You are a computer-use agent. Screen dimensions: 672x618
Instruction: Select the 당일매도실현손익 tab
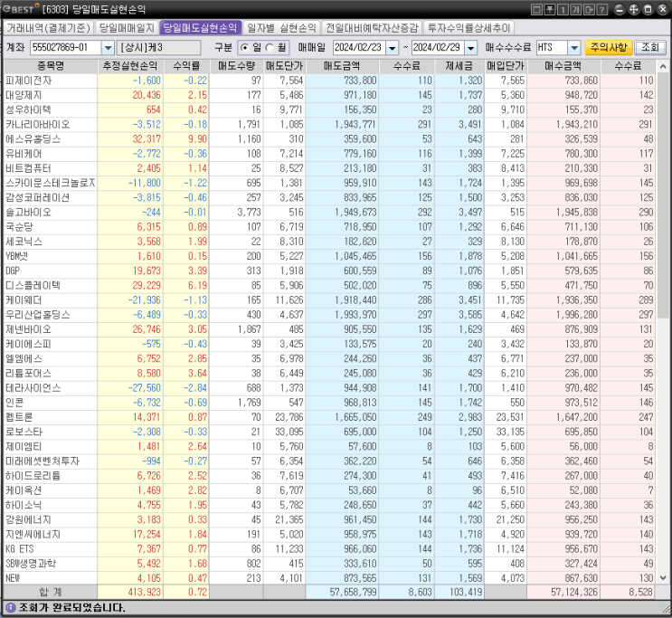[x=200, y=28]
